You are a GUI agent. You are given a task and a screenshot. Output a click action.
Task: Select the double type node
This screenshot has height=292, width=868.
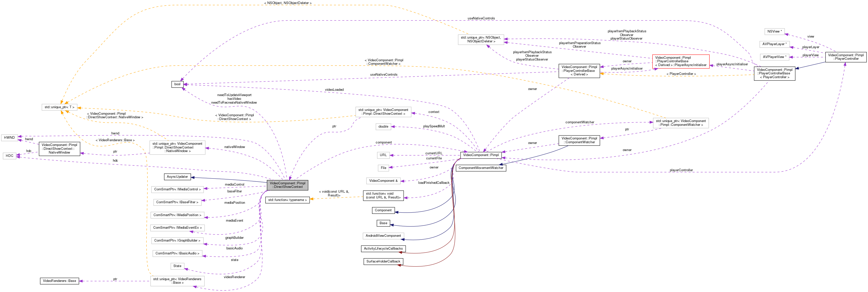(x=383, y=127)
